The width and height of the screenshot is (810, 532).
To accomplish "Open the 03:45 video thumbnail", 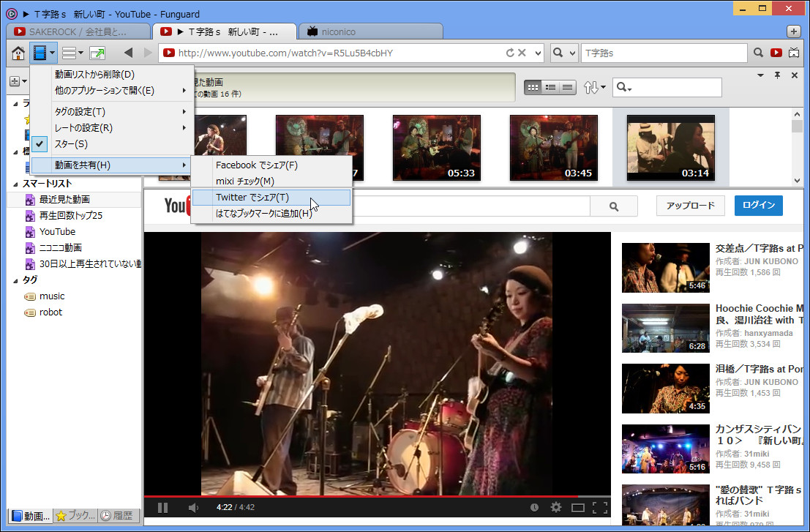I will click(554, 148).
